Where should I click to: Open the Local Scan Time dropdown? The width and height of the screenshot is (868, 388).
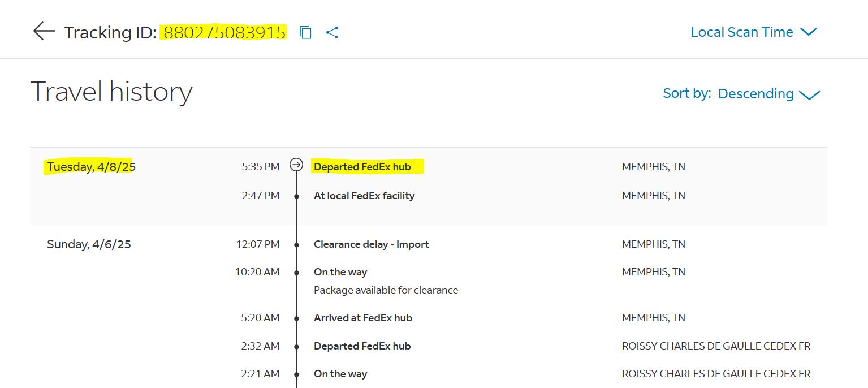(x=754, y=32)
